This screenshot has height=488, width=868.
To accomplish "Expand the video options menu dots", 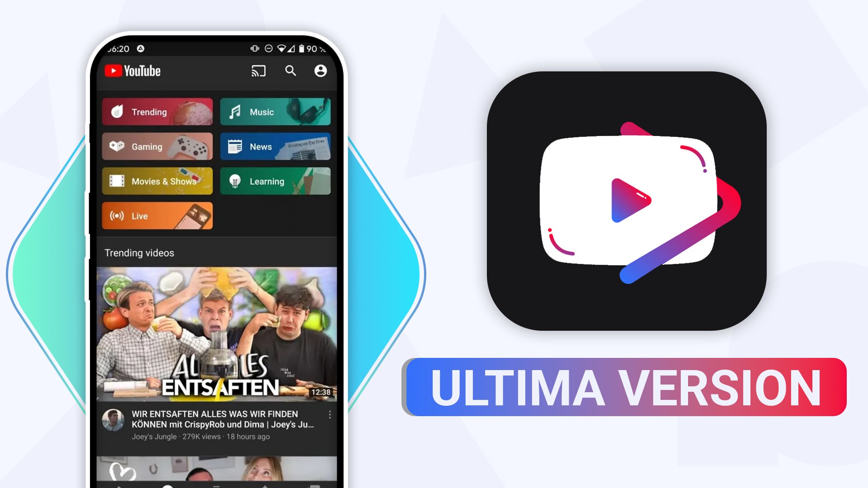I will 330,415.
